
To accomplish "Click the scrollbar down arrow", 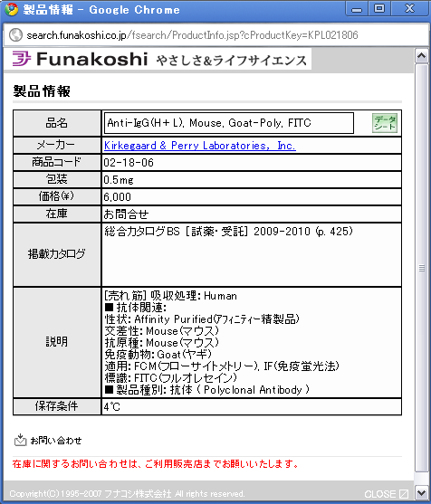I will (x=421, y=492).
